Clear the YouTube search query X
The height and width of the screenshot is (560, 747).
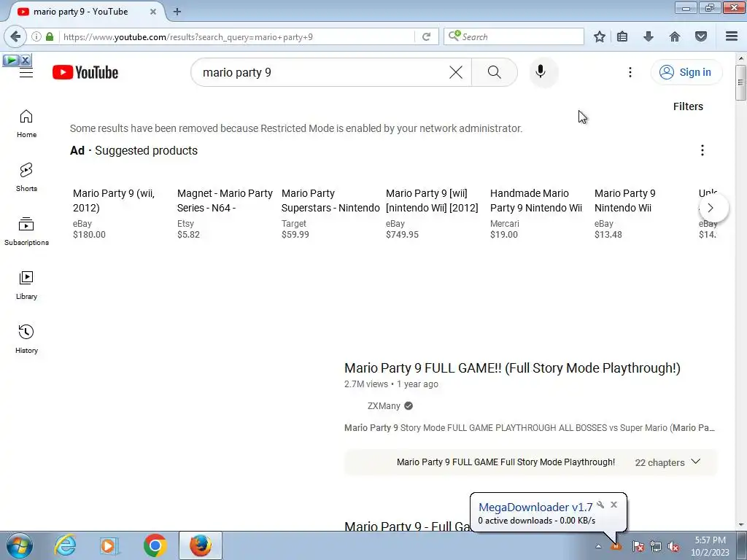tap(456, 72)
